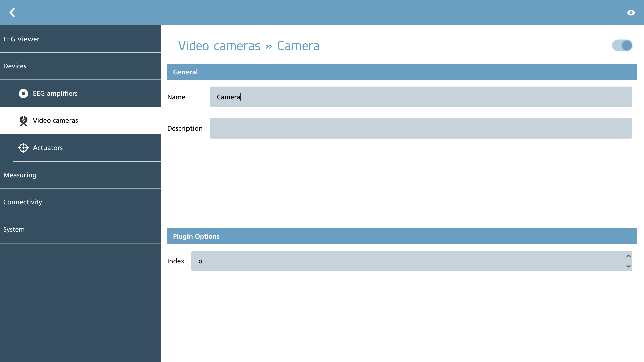Toggle the Camera enabled switch

[x=622, y=45]
